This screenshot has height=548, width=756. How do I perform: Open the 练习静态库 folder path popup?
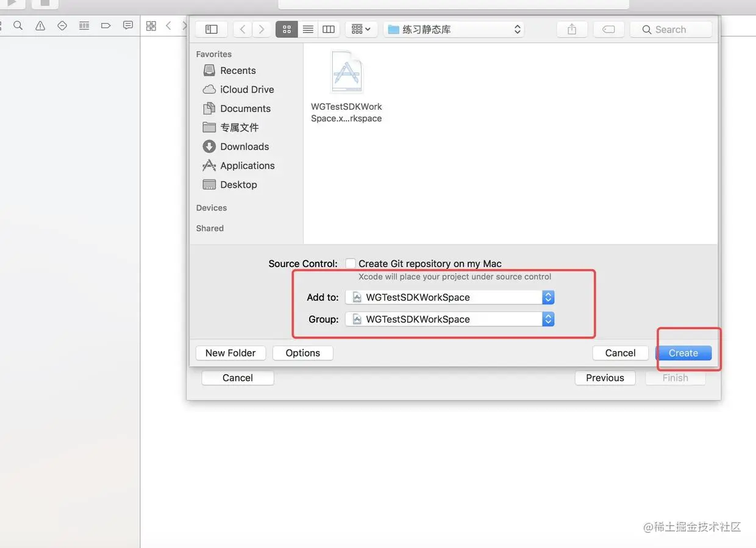tap(454, 29)
